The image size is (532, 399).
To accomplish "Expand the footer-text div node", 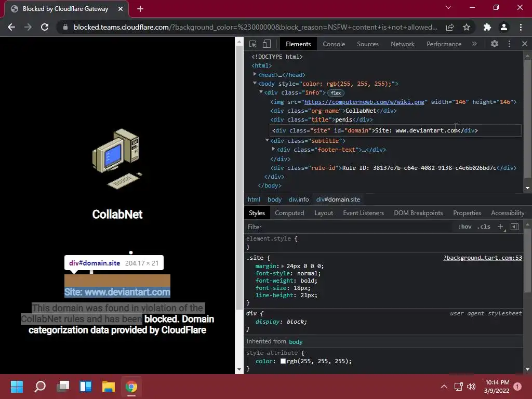I will click(x=273, y=149).
